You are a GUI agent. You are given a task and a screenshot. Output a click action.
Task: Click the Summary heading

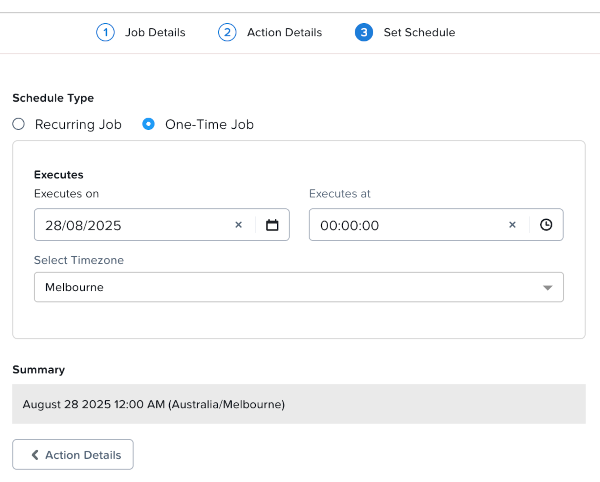39,370
